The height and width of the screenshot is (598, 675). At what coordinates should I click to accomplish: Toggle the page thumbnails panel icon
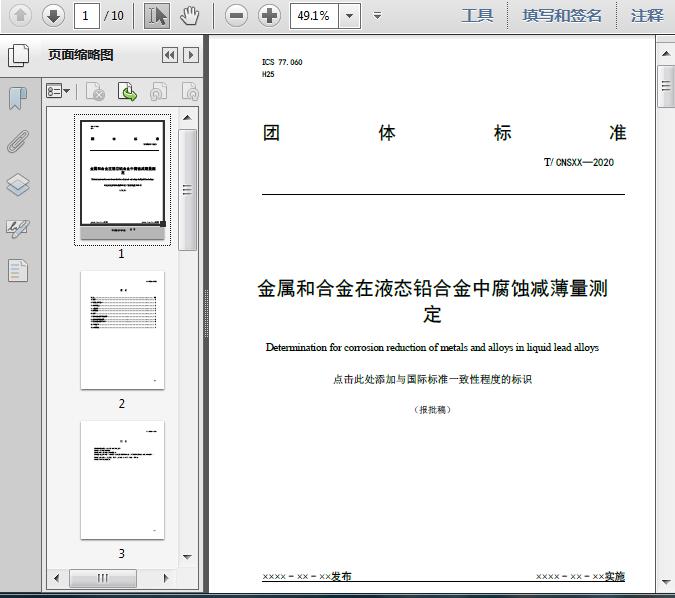(x=18, y=55)
